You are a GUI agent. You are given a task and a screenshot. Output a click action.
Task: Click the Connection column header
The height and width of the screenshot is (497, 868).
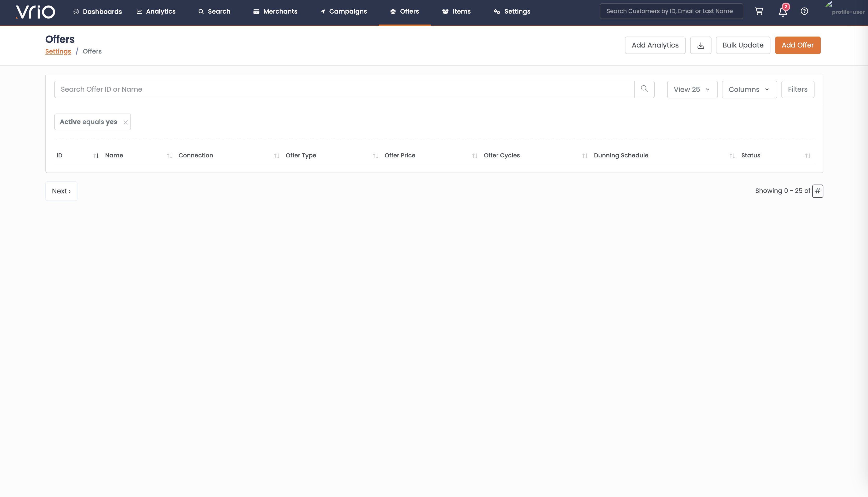point(196,156)
